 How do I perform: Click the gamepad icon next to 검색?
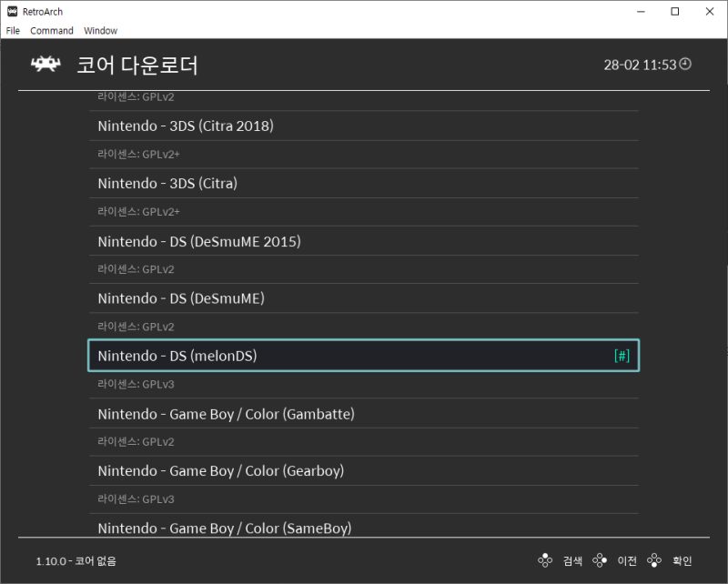545,560
